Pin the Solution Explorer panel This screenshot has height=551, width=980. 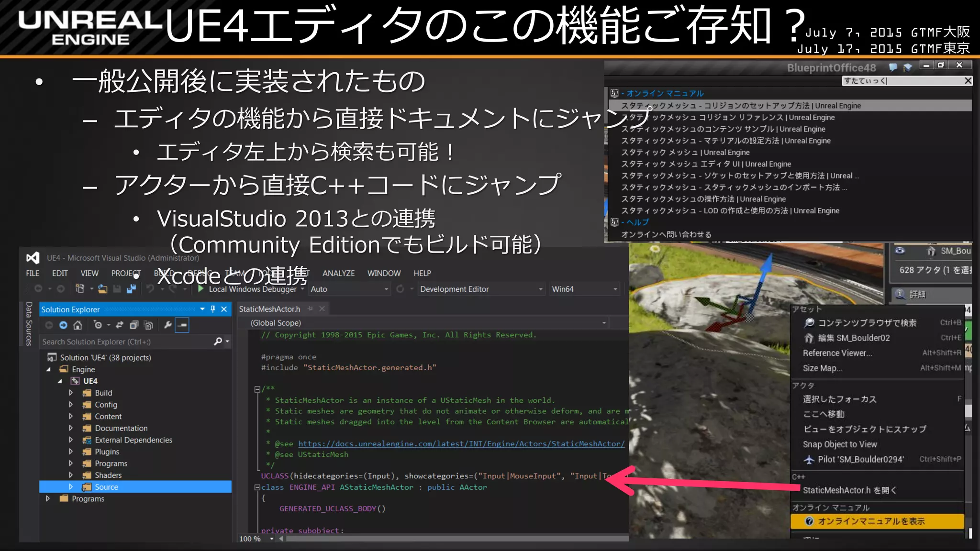[213, 309]
